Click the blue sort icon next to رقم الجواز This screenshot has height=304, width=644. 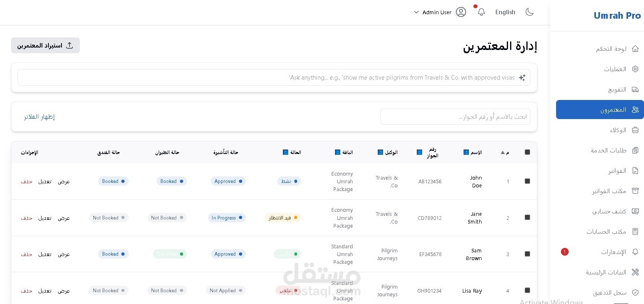pos(419,152)
